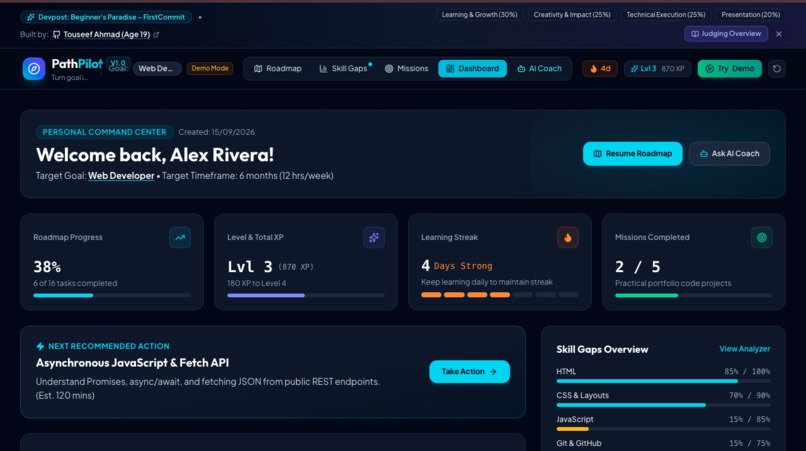Start the Try Demo button

pos(729,68)
